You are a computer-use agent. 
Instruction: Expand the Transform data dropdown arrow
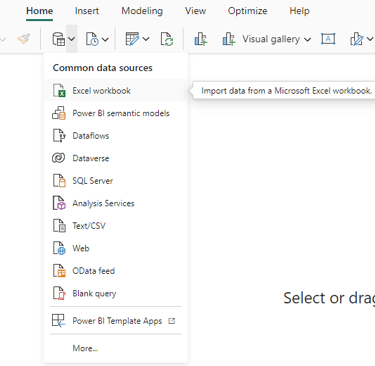pos(146,39)
